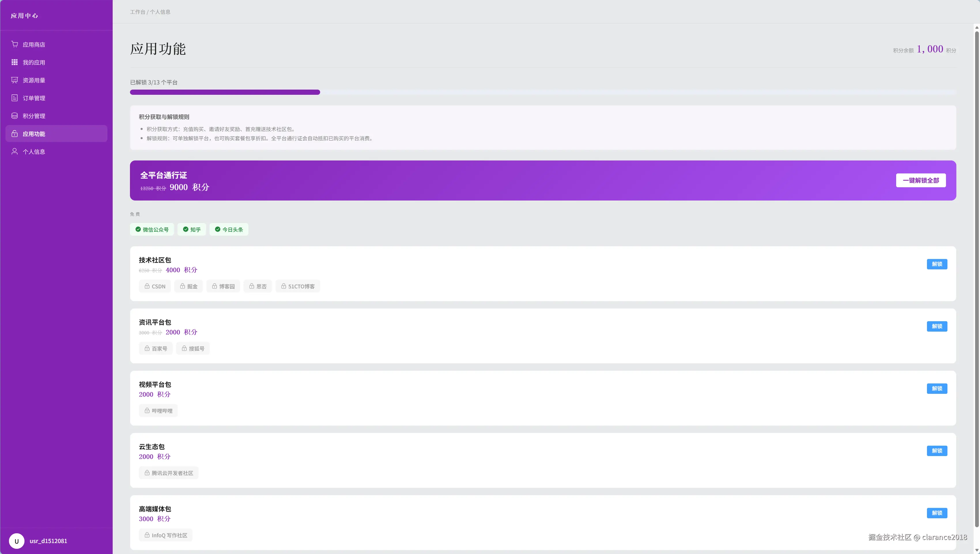980x554 pixels.
Task: Click the locked 哔哩哔哩 platform tag
Action: 158,411
